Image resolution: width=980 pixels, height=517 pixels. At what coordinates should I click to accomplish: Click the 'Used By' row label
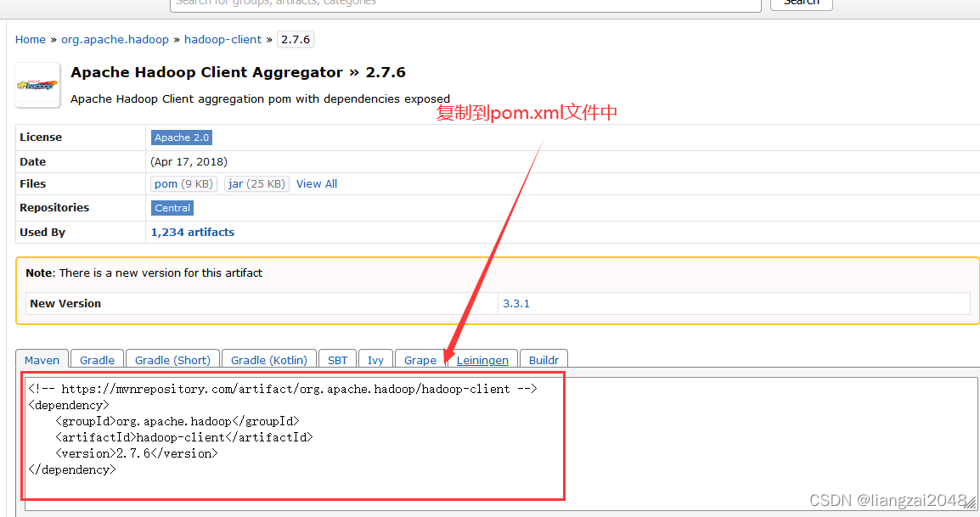click(x=42, y=232)
